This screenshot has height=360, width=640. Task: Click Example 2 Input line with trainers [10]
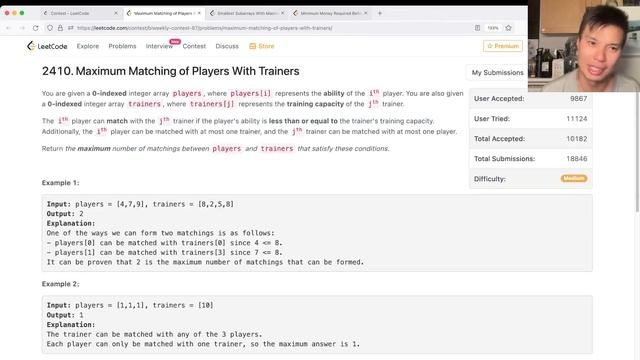[x=130, y=305]
